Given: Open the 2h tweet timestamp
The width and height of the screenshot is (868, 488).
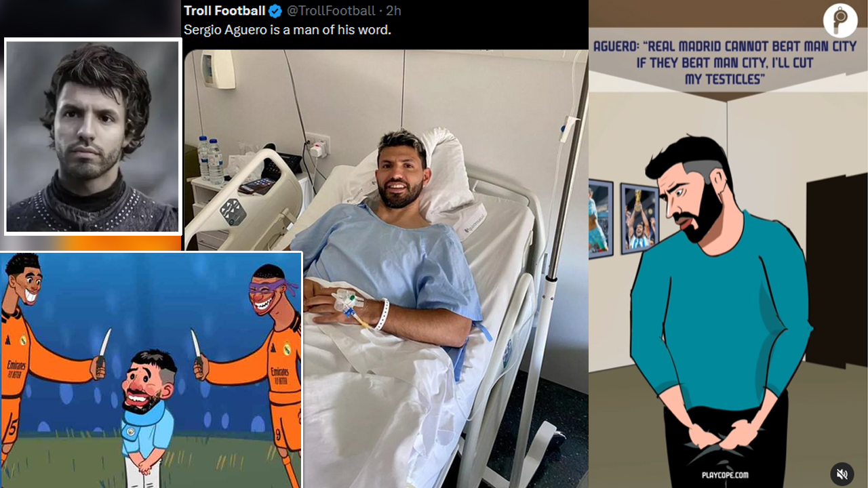Looking at the screenshot, I should (x=393, y=11).
